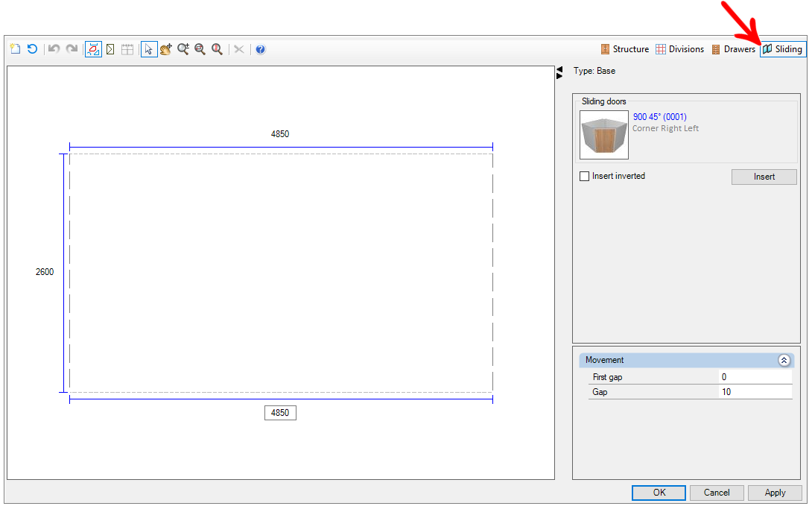This screenshot has width=812, height=509.
Task: Collapse the Movement section chevron
Action: pyautogui.click(x=784, y=360)
